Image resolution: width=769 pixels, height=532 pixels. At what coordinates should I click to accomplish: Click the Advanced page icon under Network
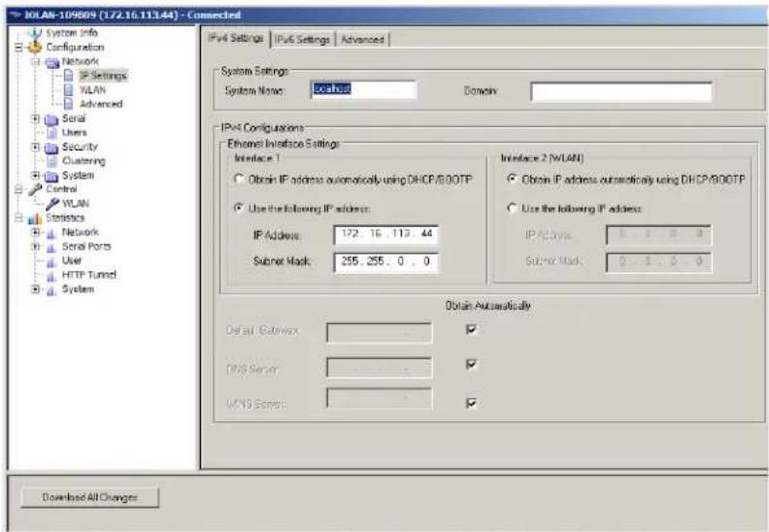pyautogui.click(x=69, y=104)
